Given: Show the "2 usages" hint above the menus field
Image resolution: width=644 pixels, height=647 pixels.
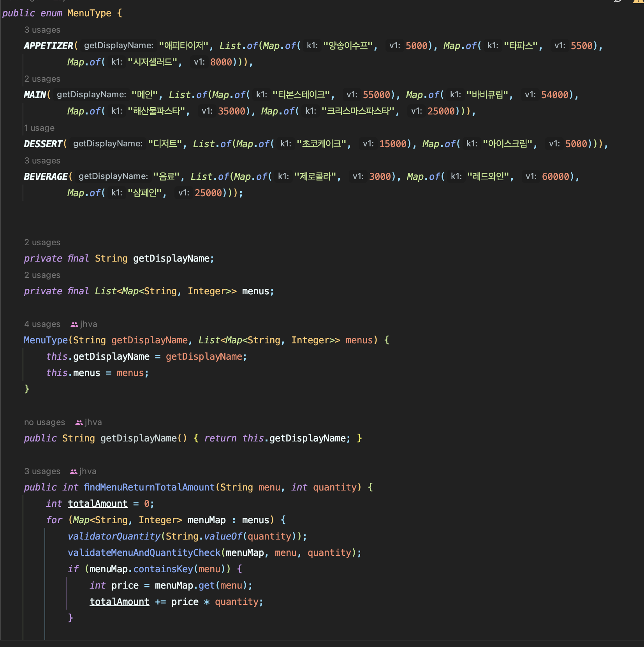Looking at the screenshot, I should click(x=42, y=275).
